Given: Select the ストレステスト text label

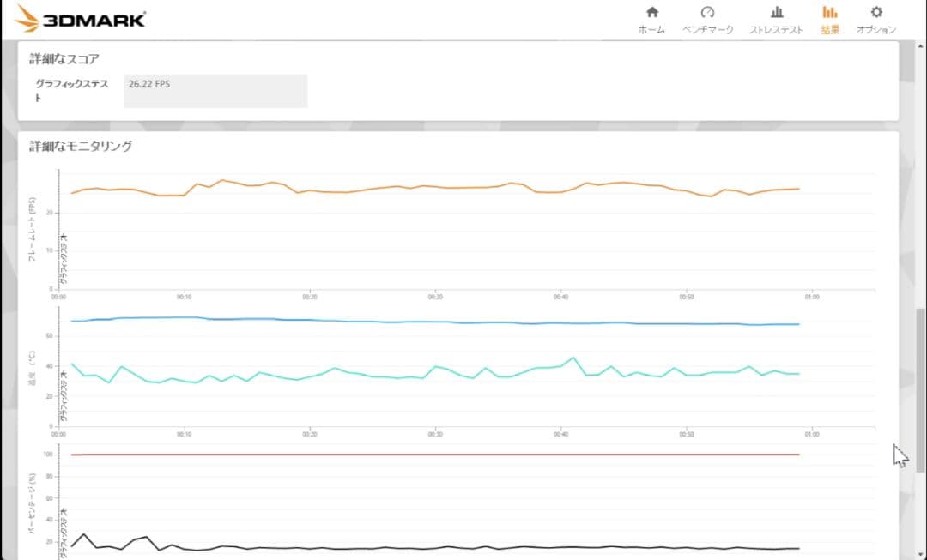Looking at the screenshot, I should [776, 30].
